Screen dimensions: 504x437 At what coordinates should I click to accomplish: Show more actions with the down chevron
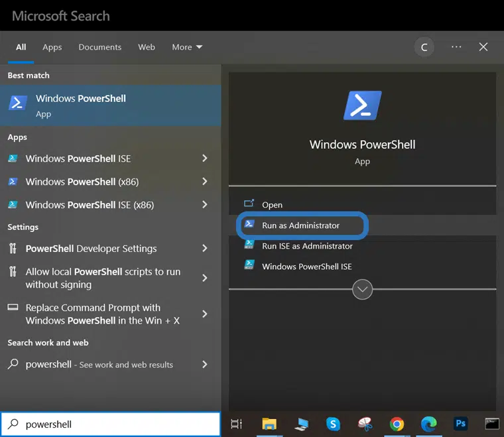pyautogui.click(x=362, y=289)
